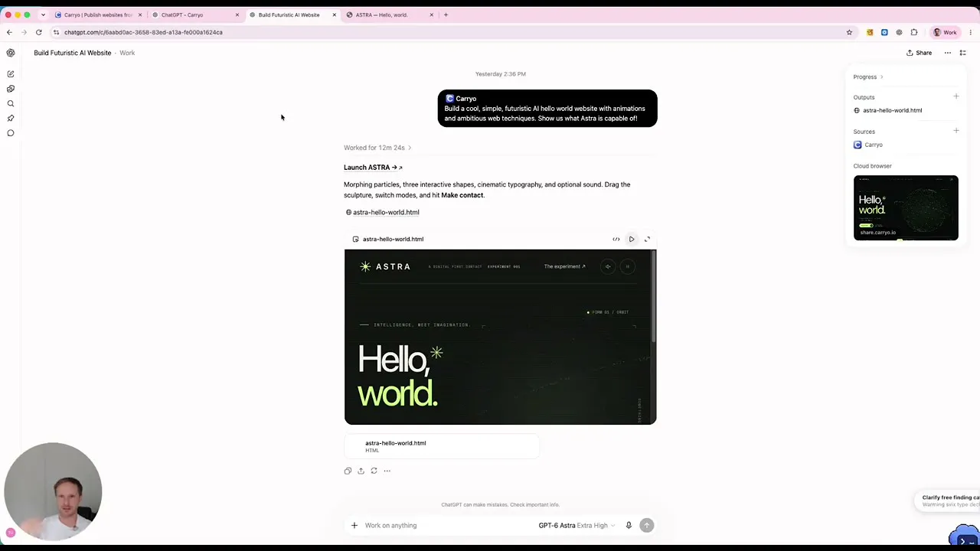Click the preview pane's vertical scrollbar
980x551 pixels.
pyautogui.click(x=653, y=298)
